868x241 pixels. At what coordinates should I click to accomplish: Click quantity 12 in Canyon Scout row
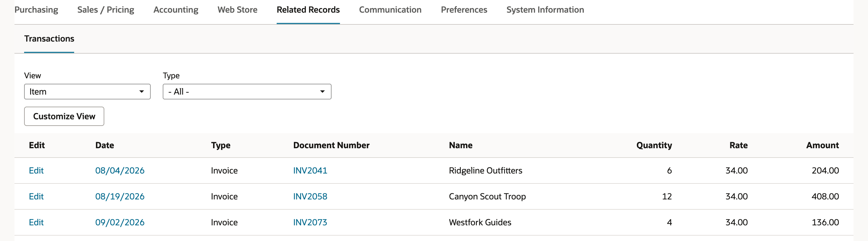click(x=667, y=196)
